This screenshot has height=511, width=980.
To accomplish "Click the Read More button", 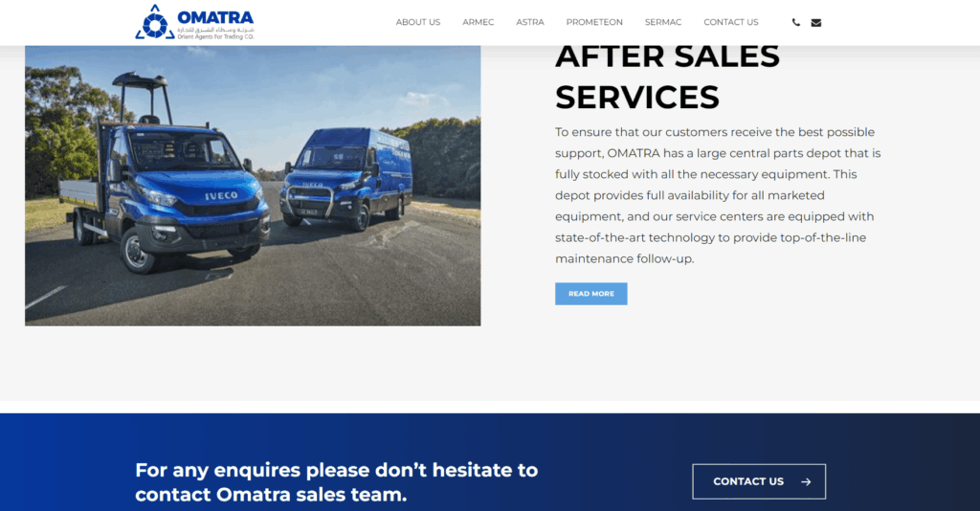I will [591, 294].
